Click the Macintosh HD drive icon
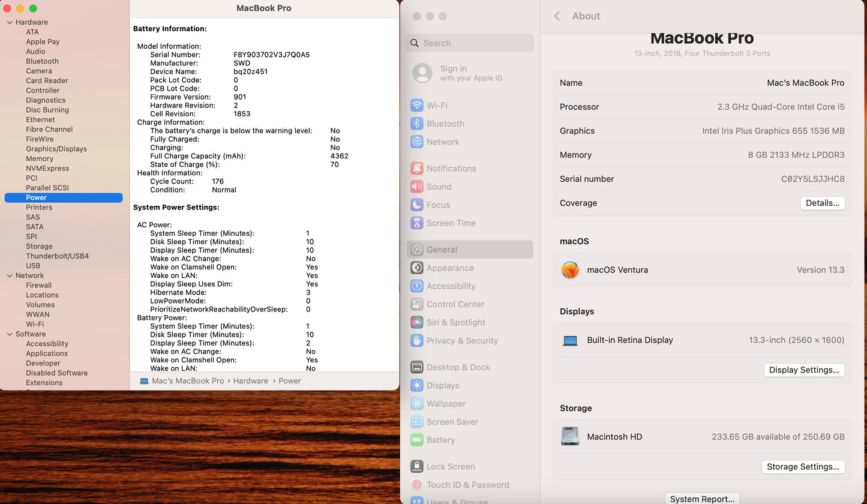Screen dimensions: 867x504 (570, 436)
